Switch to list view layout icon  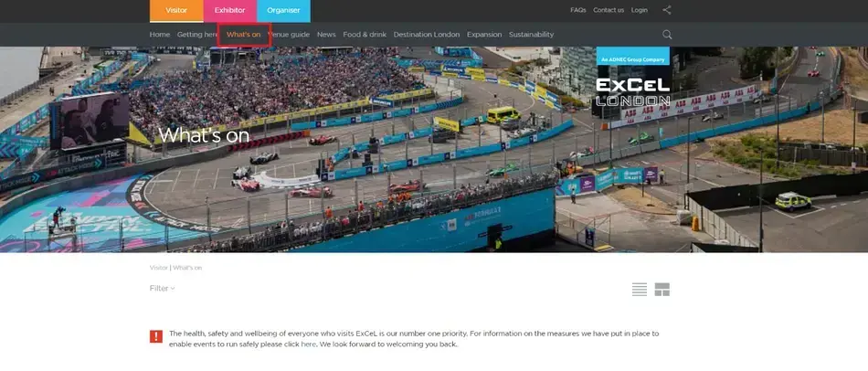(640, 289)
